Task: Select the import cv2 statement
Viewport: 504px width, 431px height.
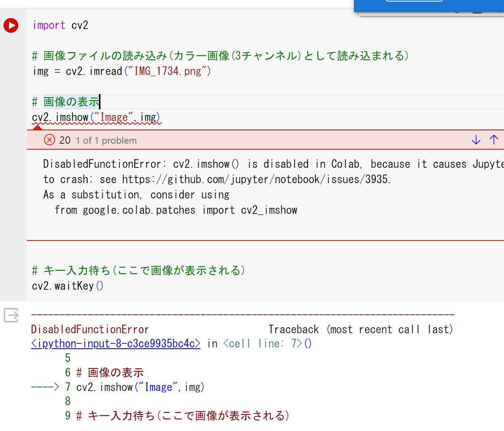Action: point(61,25)
